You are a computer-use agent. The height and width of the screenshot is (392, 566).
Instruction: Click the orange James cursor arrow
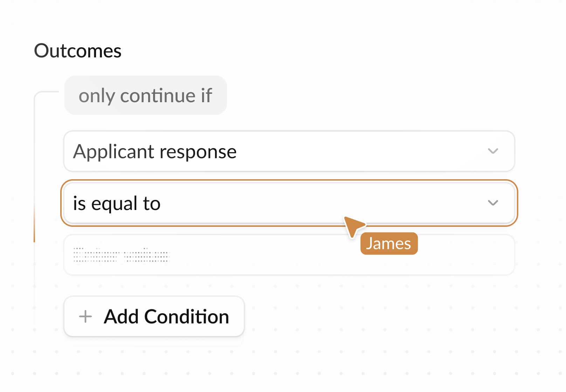[353, 225]
